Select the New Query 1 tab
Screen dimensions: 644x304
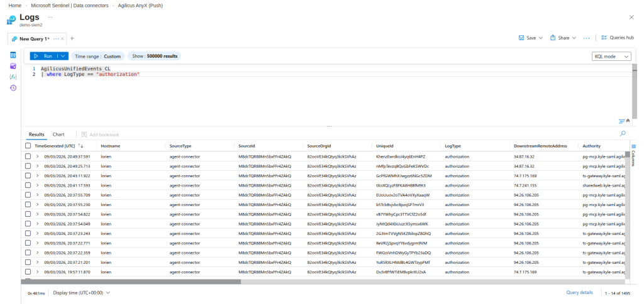click(35, 38)
